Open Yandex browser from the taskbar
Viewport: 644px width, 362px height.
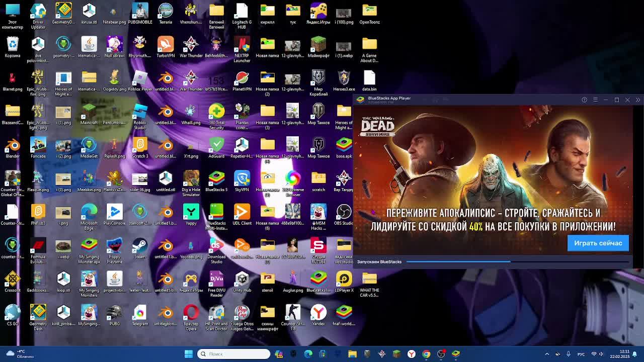coord(412,354)
